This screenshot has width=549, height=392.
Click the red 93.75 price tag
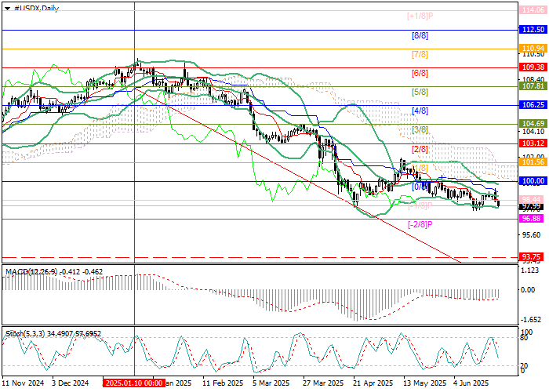(x=533, y=257)
